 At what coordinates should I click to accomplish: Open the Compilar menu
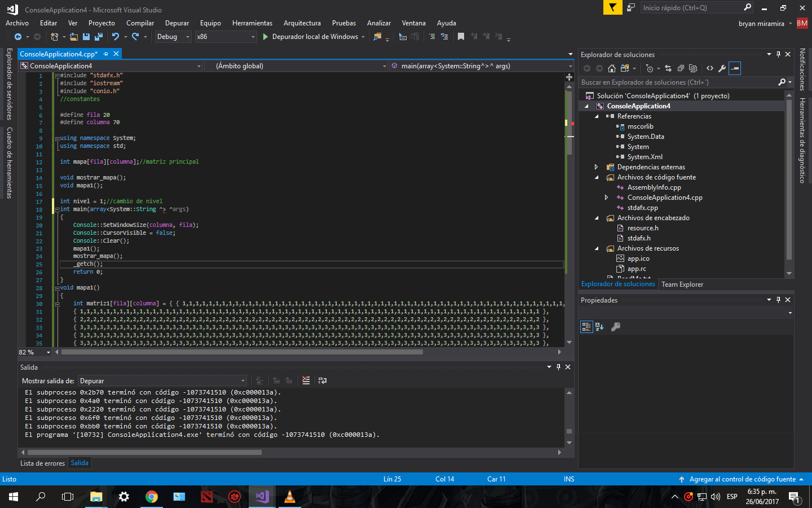pos(140,23)
